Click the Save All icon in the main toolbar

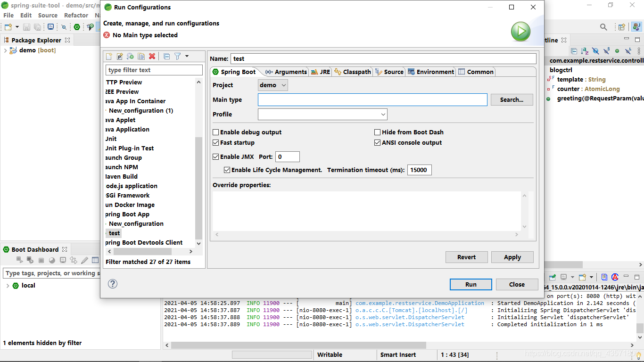coord(37,27)
